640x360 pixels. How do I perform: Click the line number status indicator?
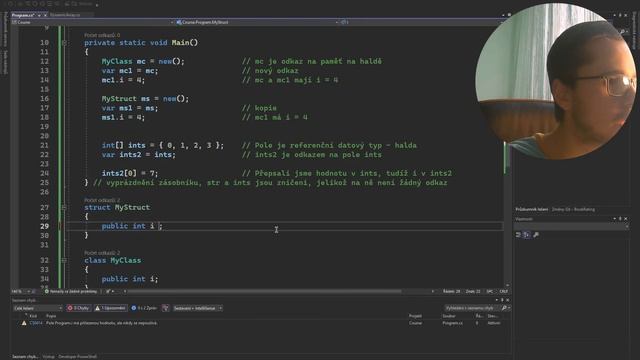click(451, 291)
